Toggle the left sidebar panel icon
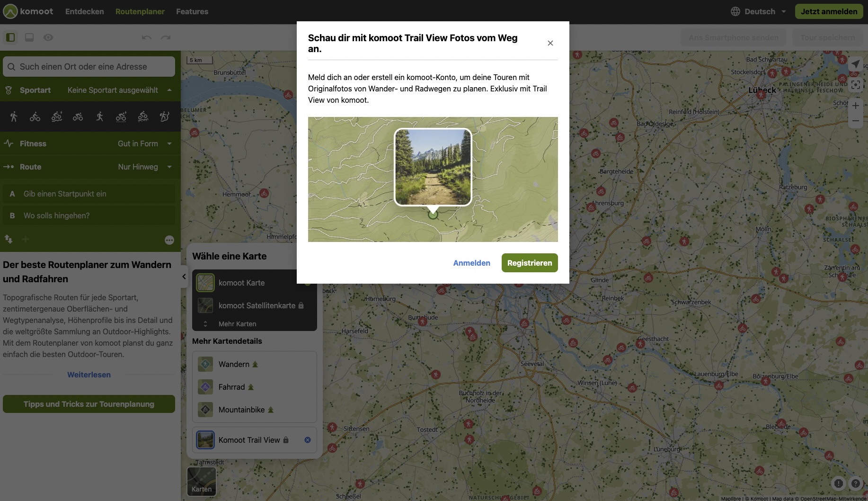This screenshot has width=868, height=501. click(x=10, y=37)
